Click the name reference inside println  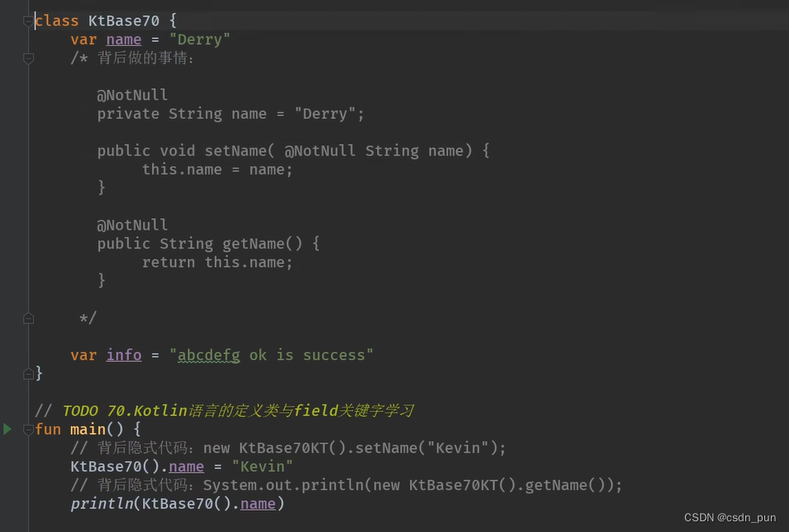point(258,504)
